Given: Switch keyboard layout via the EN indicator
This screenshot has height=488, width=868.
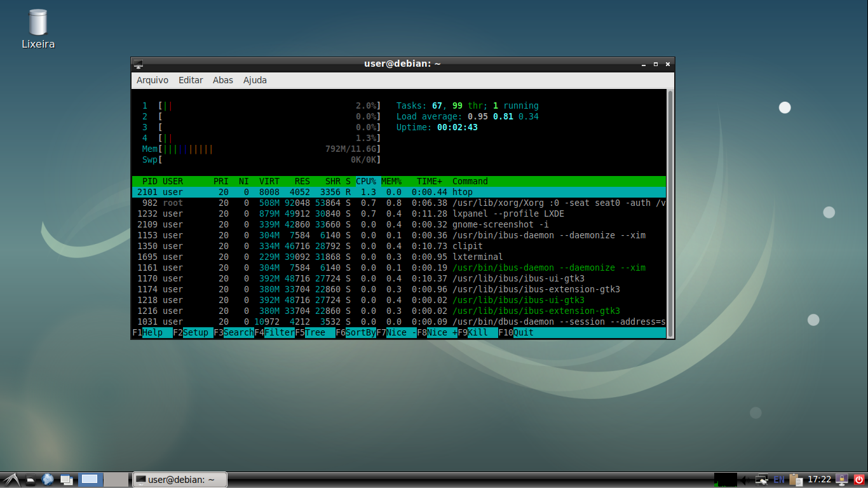Looking at the screenshot, I should [x=778, y=479].
